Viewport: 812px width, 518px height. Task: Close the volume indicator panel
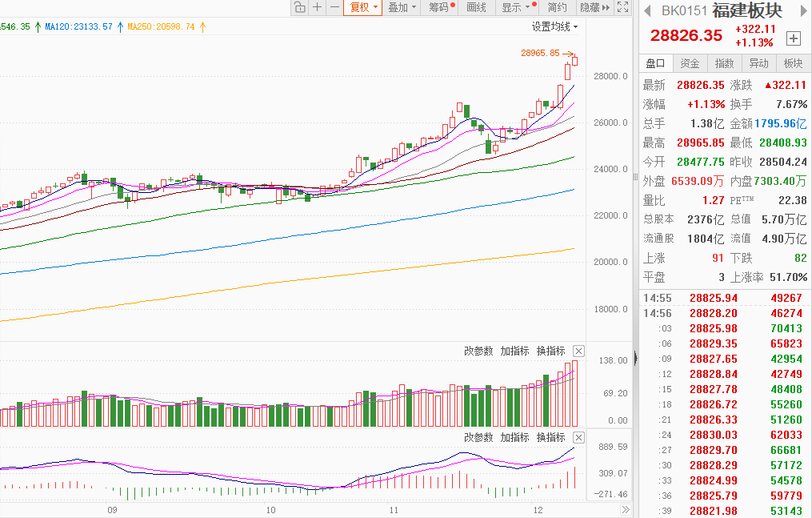579,351
